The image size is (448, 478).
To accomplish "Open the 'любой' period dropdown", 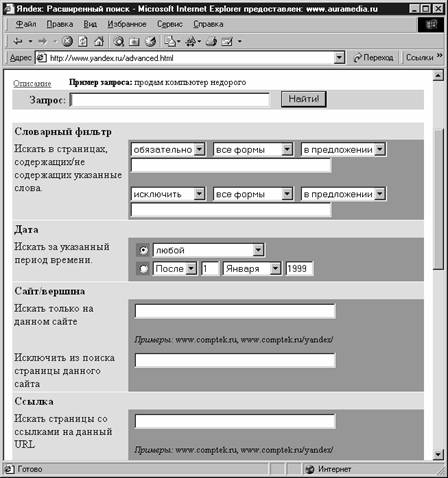I will tap(258, 250).
